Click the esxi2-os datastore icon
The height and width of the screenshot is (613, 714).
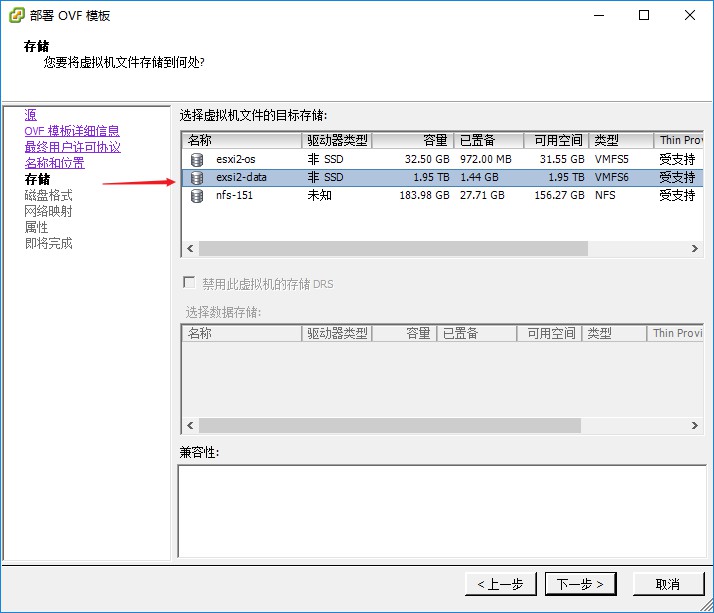[197, 159]
